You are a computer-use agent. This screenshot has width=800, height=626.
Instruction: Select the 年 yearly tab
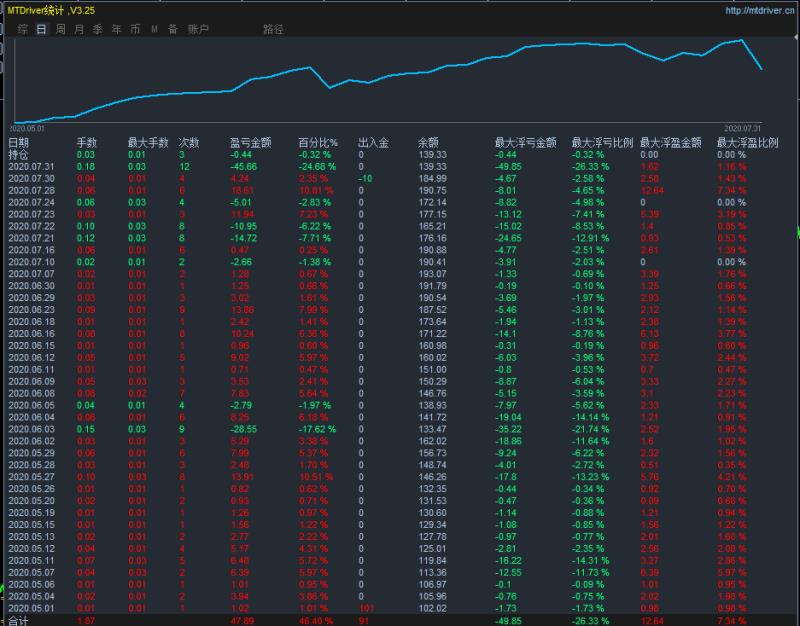(x=117, y=29)
